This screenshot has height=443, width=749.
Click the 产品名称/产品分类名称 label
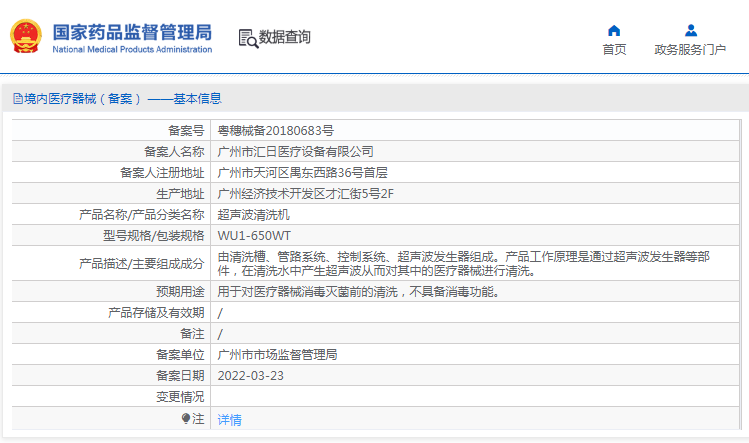(x=142, y=215)
